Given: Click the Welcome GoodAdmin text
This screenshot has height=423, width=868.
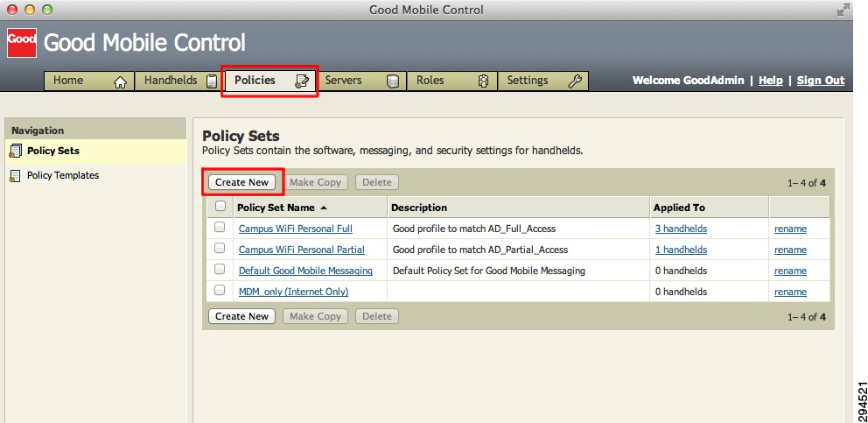Looking at the screenshot, I should coord(688,81).
